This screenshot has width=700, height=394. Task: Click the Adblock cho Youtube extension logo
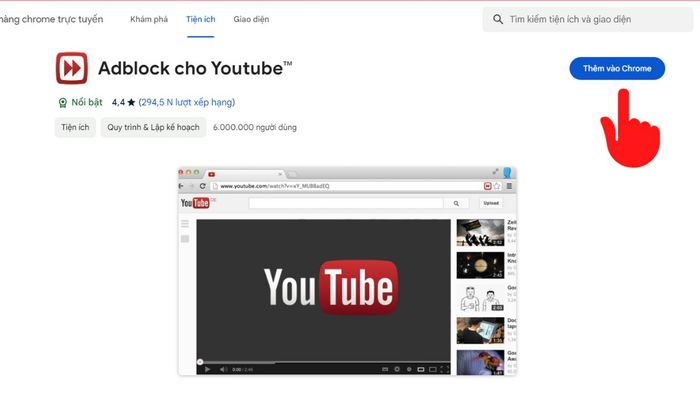point(72,68)
